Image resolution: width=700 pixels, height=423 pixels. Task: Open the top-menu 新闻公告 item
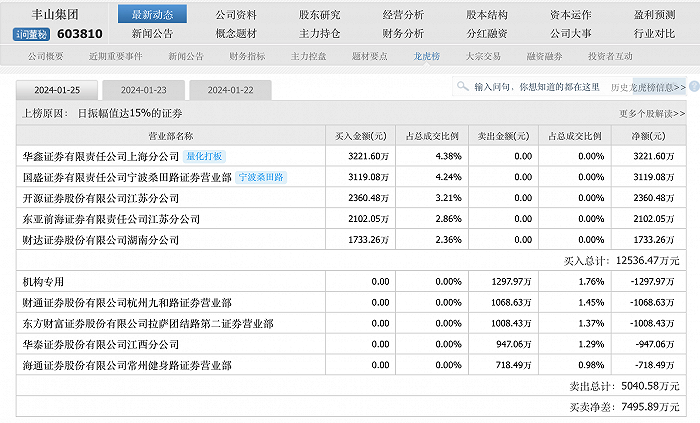152,33
